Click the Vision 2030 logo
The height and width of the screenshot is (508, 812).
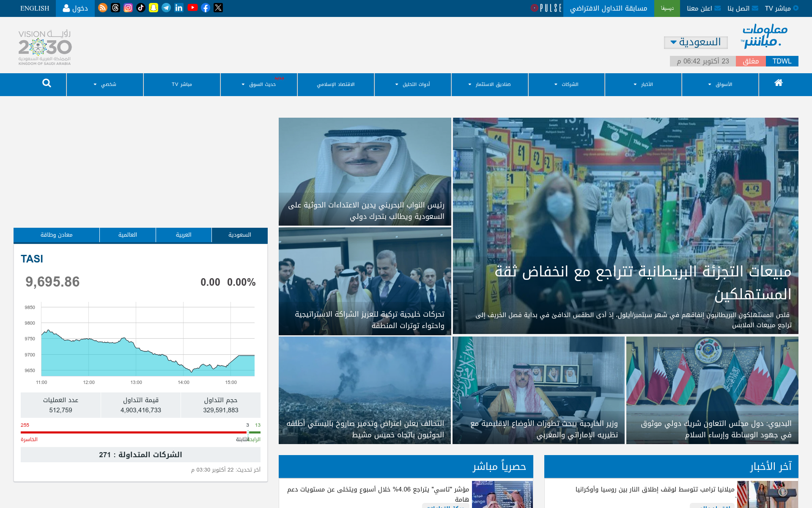point(45,47)
